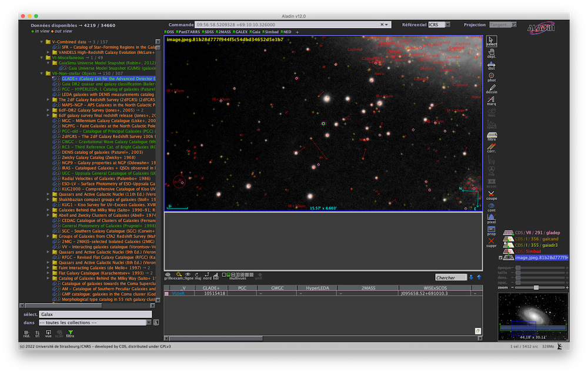Open the prop properties tool
This screenshot has height=374, width=588.
click(491, 231)
